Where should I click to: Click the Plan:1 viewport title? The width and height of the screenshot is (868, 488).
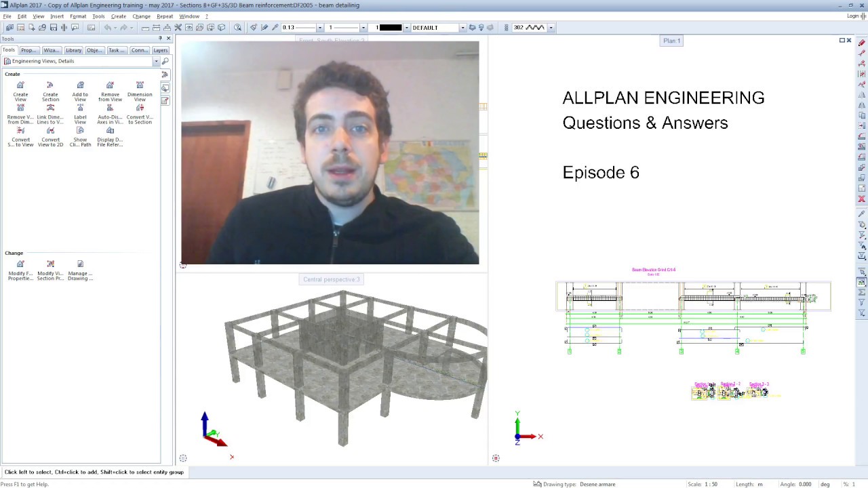[x=671, y=41]
